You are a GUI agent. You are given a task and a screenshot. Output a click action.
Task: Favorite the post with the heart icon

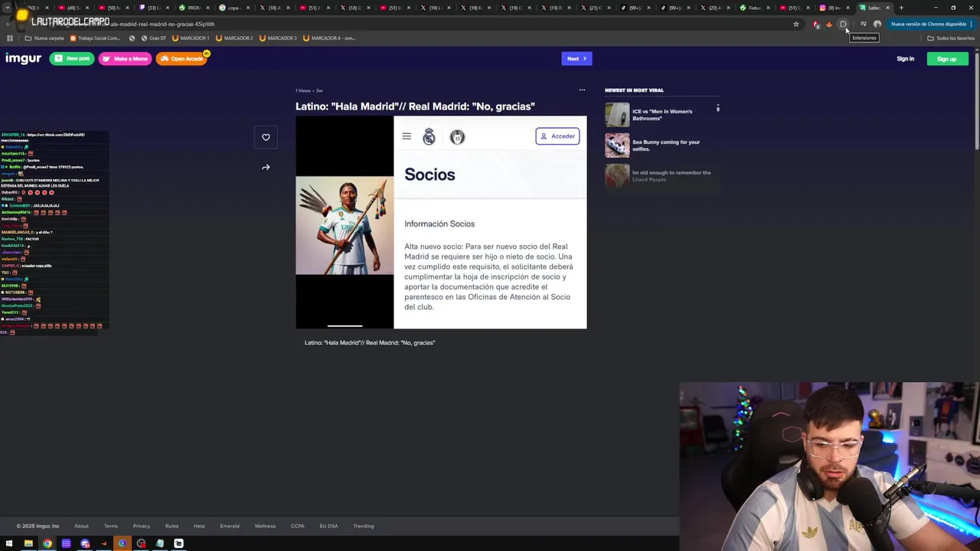266,137
